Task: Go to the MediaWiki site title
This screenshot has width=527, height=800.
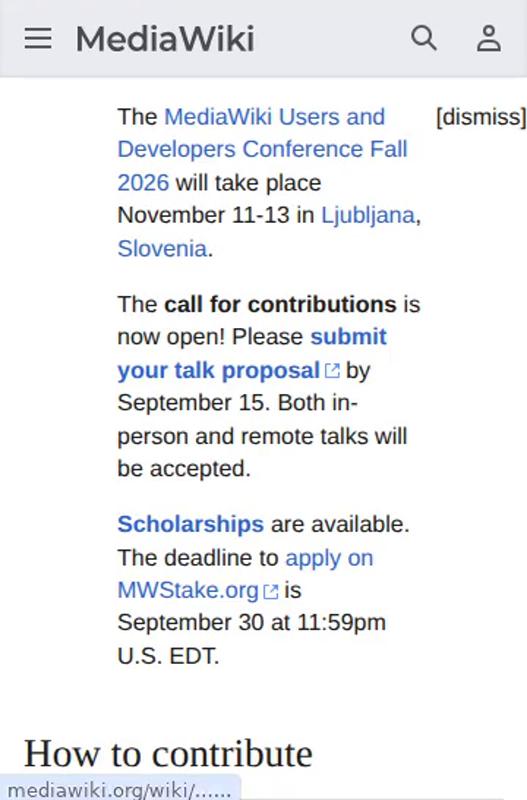Action: pyautogui.click(x=165, y=39)
